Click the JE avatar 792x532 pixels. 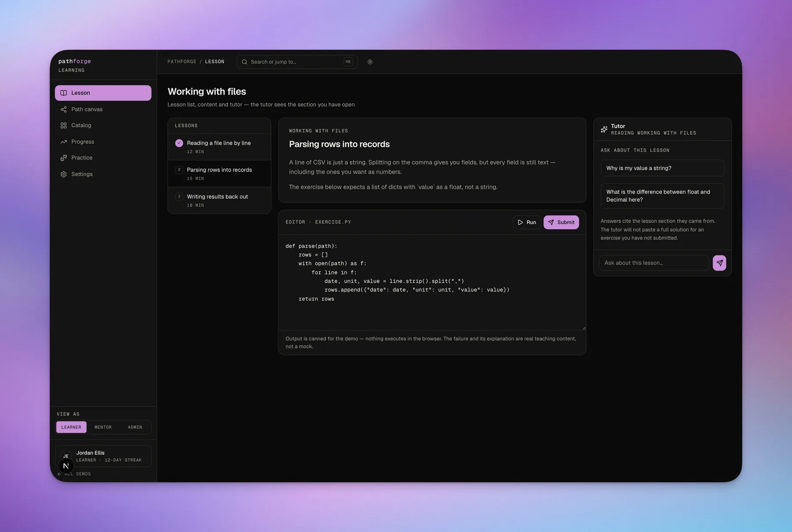click(x=66, y=456)
